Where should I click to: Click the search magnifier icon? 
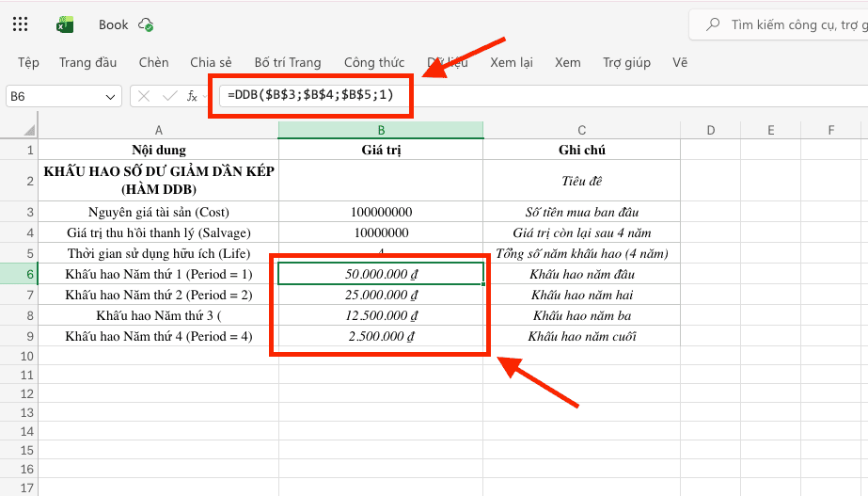(713, 24)
